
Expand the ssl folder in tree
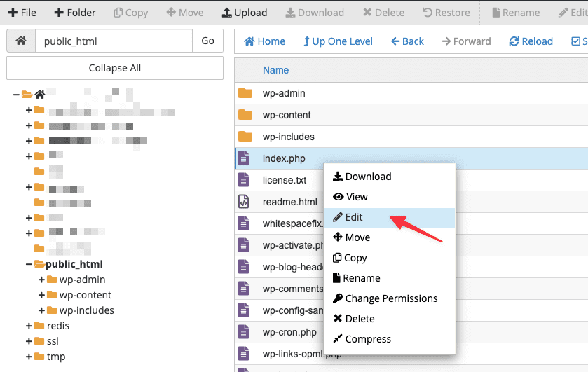pos(29,341)
